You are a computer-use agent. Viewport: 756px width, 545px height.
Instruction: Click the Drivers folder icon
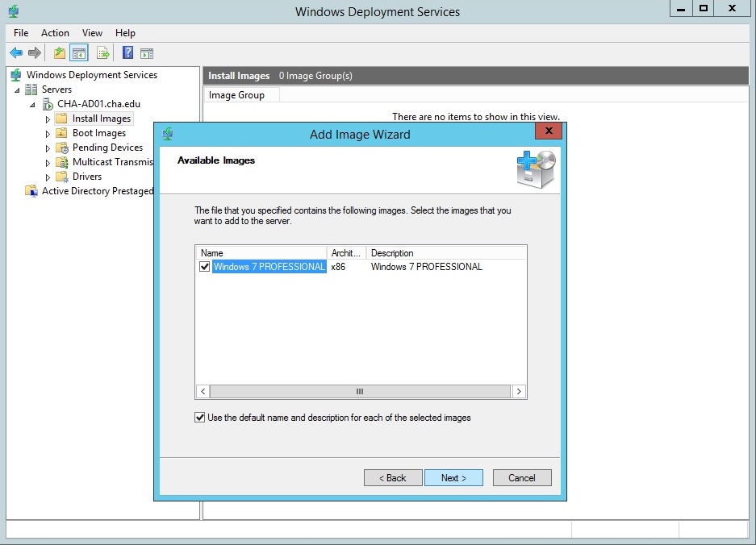62,177
